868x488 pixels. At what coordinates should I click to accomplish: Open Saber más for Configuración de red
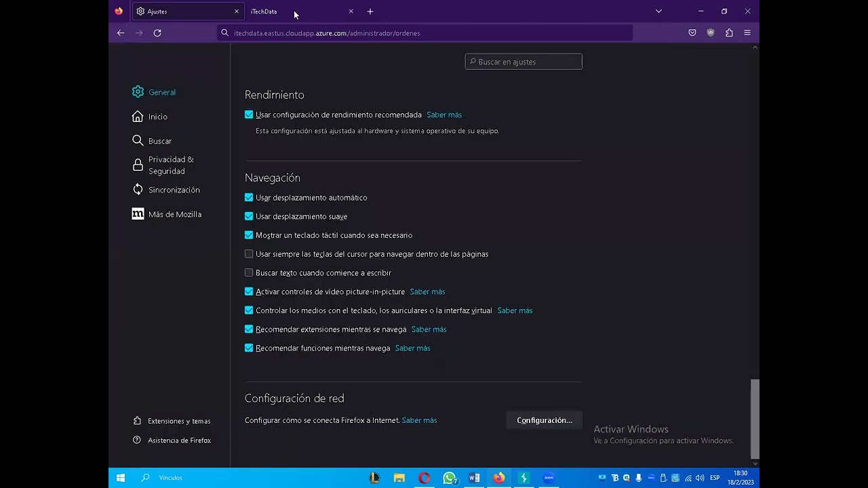click(419, 420)
